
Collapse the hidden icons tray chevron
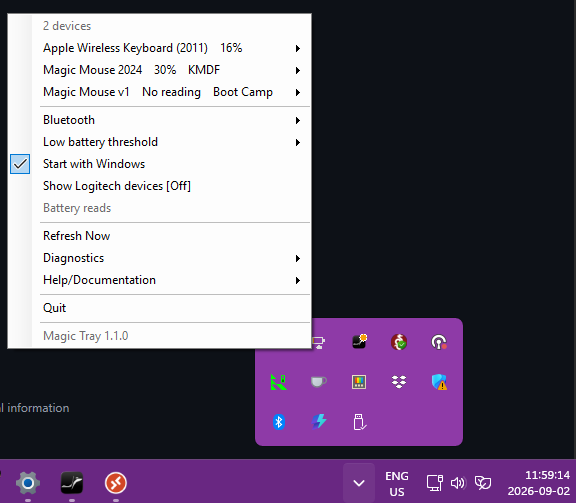click(x=359, y=483)
